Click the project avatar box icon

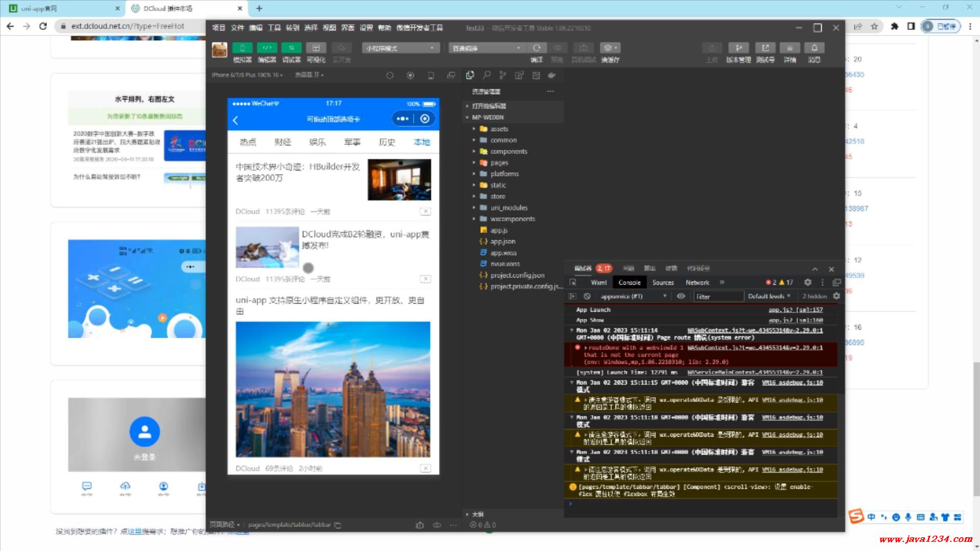click(219, 50)
